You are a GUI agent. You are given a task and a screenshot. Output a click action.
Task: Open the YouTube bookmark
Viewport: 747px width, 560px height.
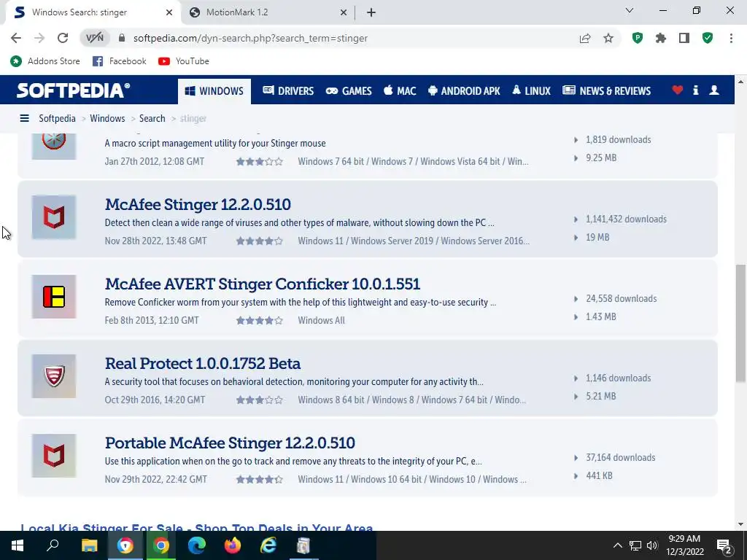[184, 61]
